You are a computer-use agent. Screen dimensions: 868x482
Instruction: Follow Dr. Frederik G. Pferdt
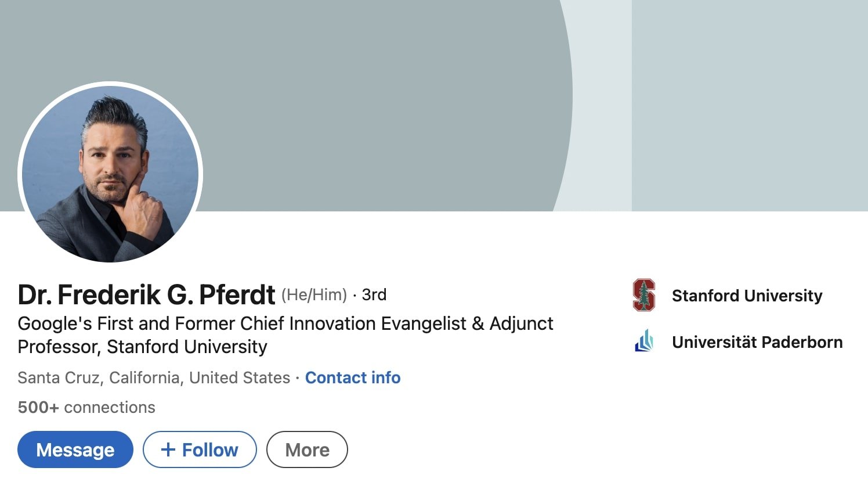click(x=200, y=449)
